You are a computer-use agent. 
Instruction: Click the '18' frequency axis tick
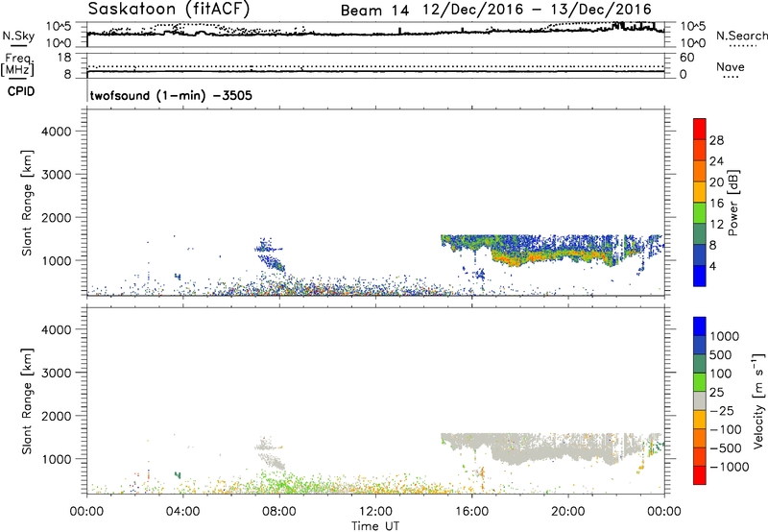click(x=64, y=58)
